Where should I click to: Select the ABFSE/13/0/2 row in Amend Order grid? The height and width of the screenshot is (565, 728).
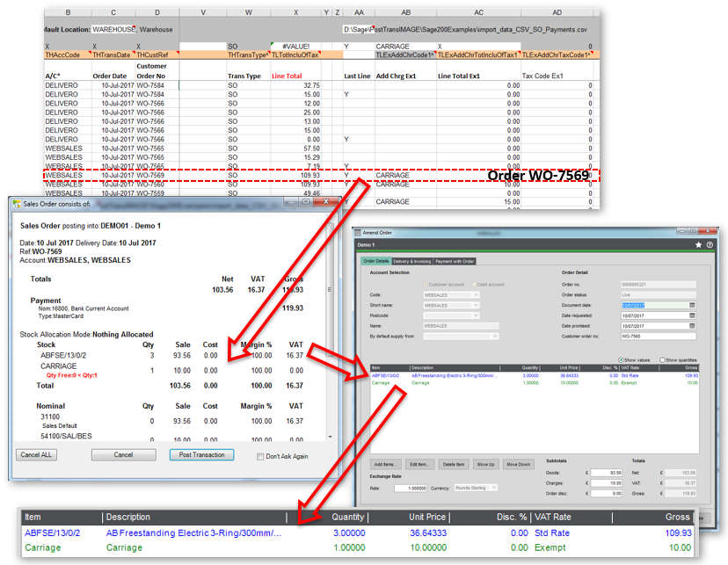click(x=535, y=376)
